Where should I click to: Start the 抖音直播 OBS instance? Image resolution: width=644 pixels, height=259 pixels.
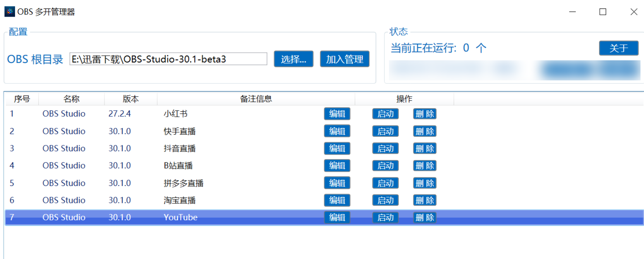click(385, 148)
